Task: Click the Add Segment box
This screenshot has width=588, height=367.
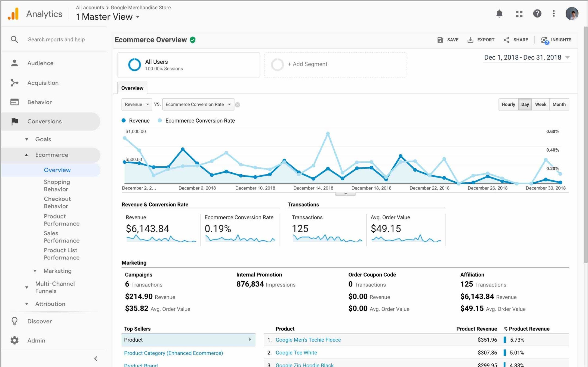Action: (335, 64)
